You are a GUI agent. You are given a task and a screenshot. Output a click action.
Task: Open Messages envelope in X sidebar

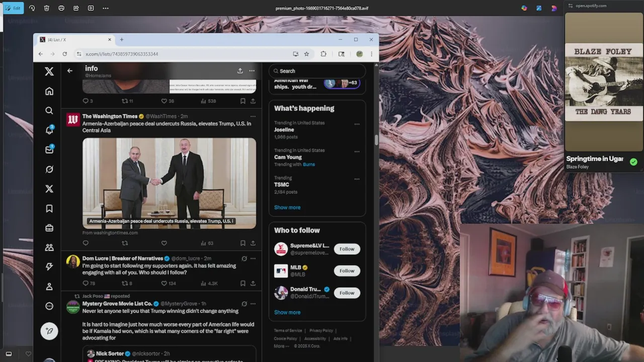pos(49,150)
